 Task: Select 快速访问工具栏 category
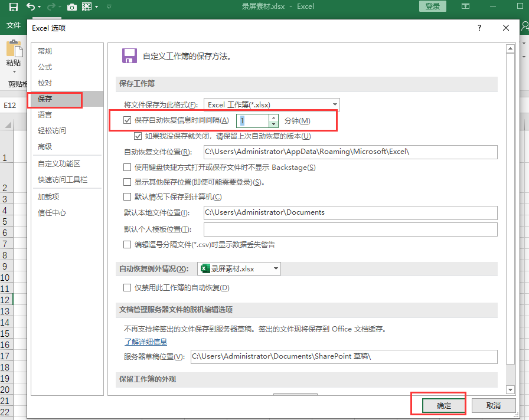tap(67, 180)
